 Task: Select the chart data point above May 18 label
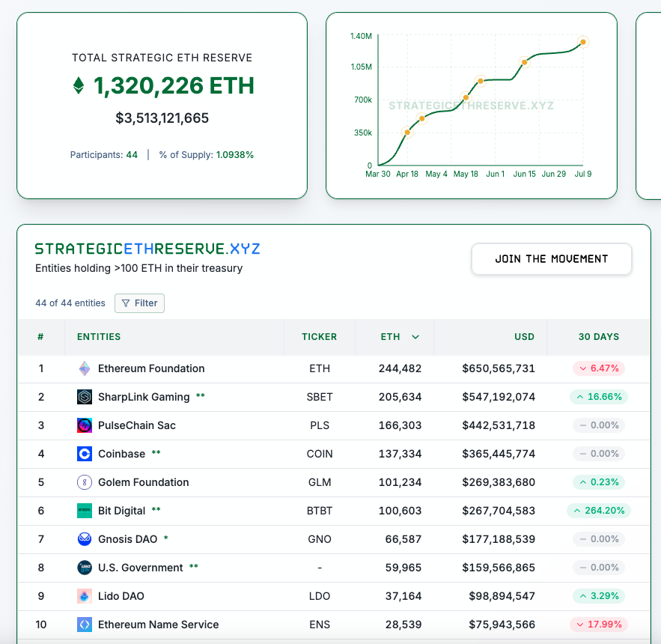466,97
